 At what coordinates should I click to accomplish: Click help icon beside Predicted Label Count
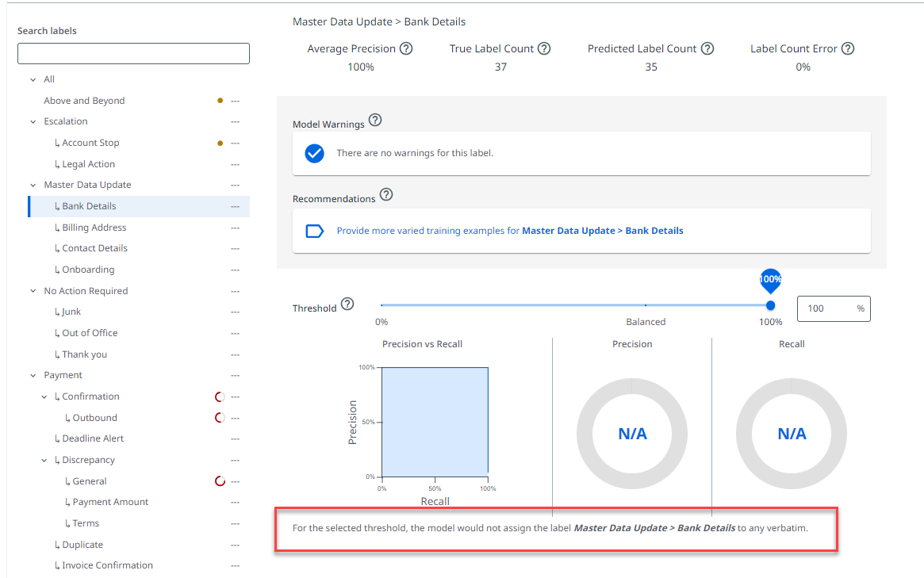click(x=707, y=49)
